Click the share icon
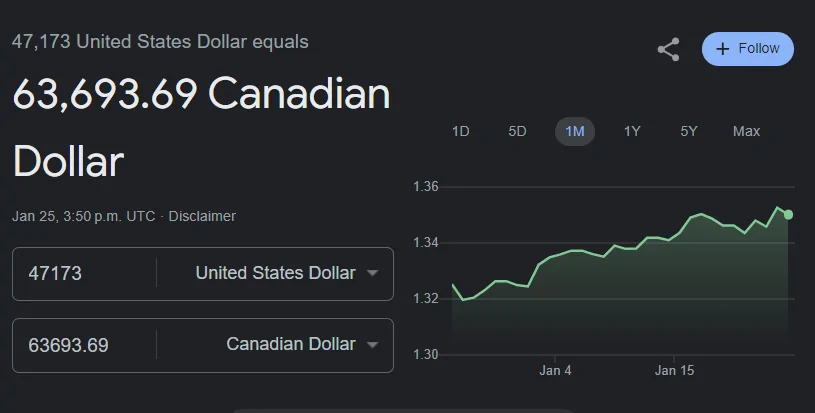 (668, 49)
